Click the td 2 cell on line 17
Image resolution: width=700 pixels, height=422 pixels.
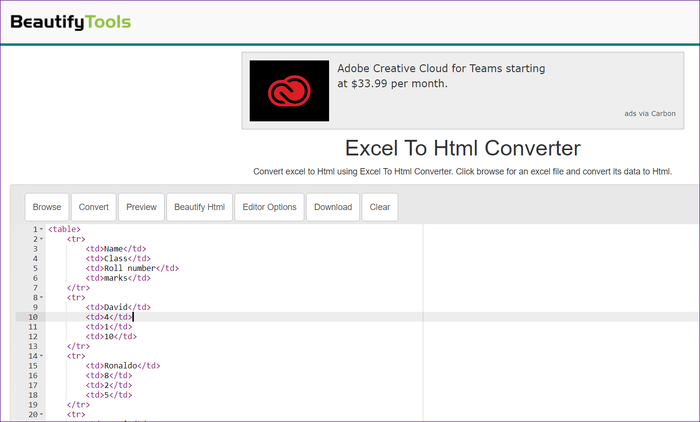tap(109, 385)
